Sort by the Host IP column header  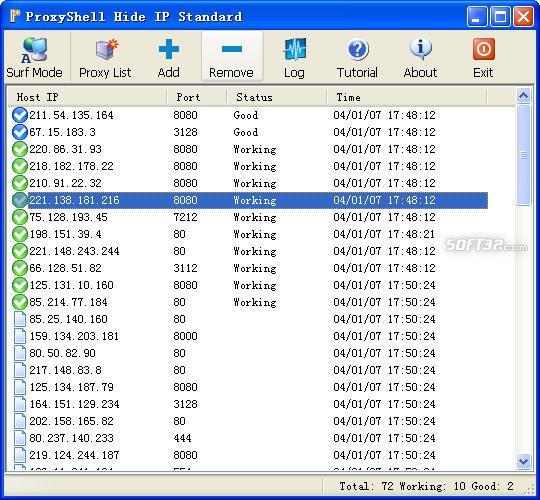point(87,97)
